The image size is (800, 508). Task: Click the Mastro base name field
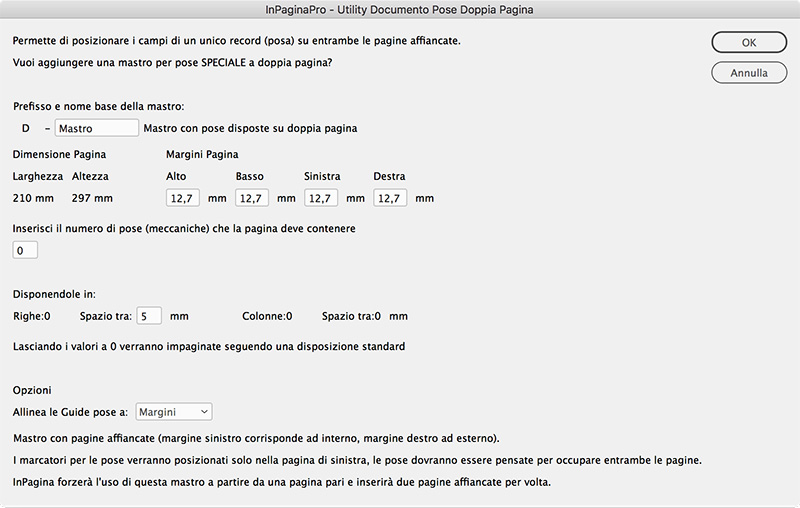click(x=97, y=128)
